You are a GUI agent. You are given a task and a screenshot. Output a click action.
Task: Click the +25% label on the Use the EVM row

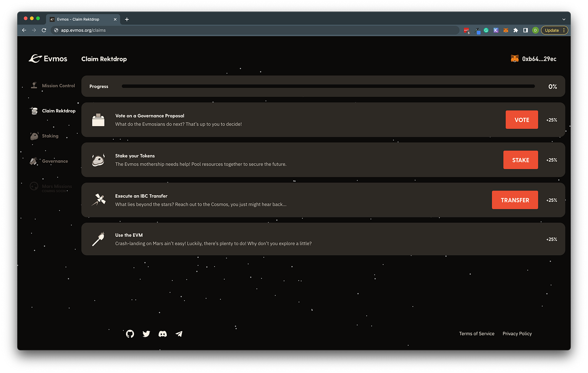[551, 239]
